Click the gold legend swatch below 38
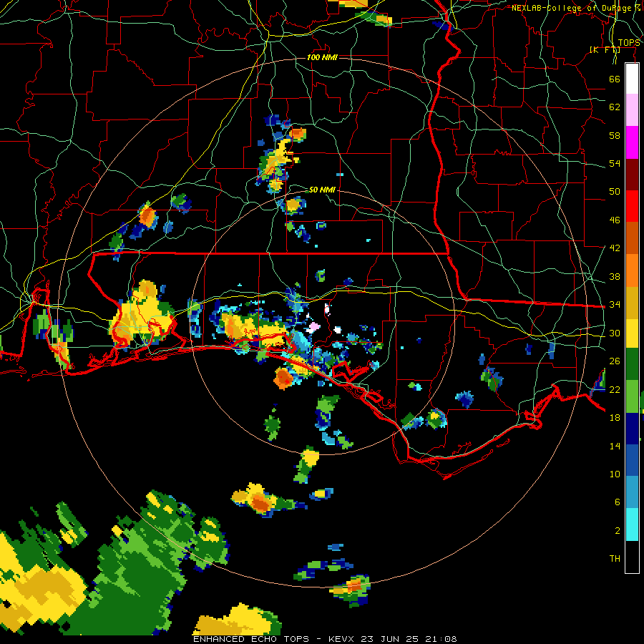The height and width of the screenshot is (644, 644). click(x=632, y=303)
